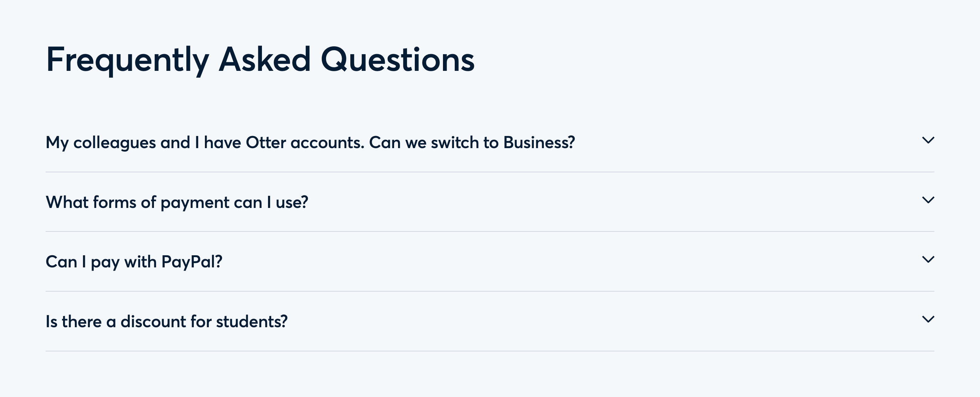Screen dimensions: 980x397
Task: Click the divider line under the Otter accounts question
Action: (490, 172)
